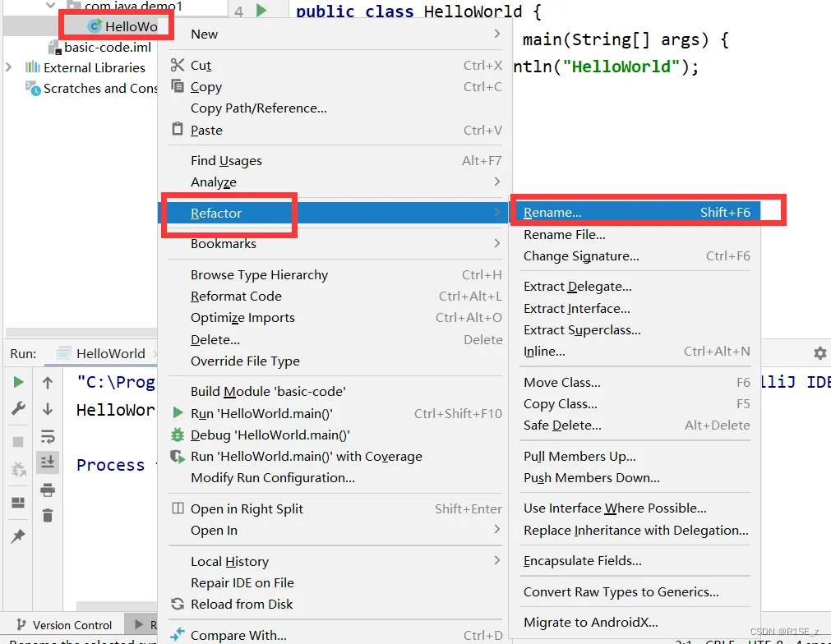Rerun using green play icon in Run panel
This screenshot has height=644, width=831.
pos(18,382)
